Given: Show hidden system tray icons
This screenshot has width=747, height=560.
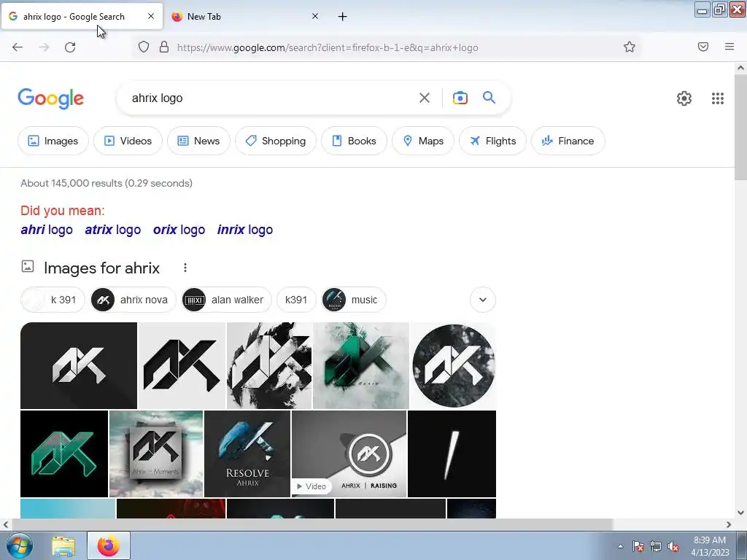Looking at the screenshot, I should pyautogui.click(x=620, y=546).
